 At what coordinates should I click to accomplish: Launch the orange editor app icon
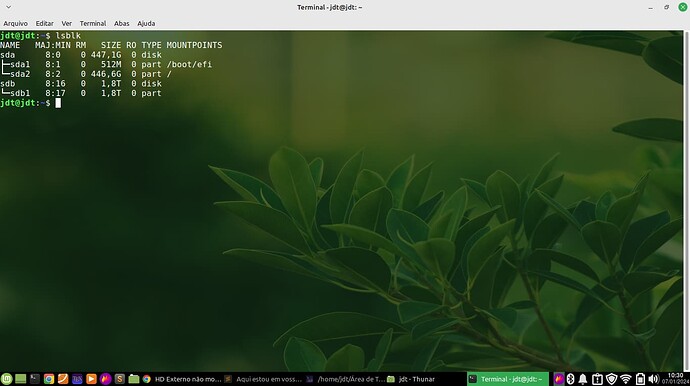coord(63,379)
